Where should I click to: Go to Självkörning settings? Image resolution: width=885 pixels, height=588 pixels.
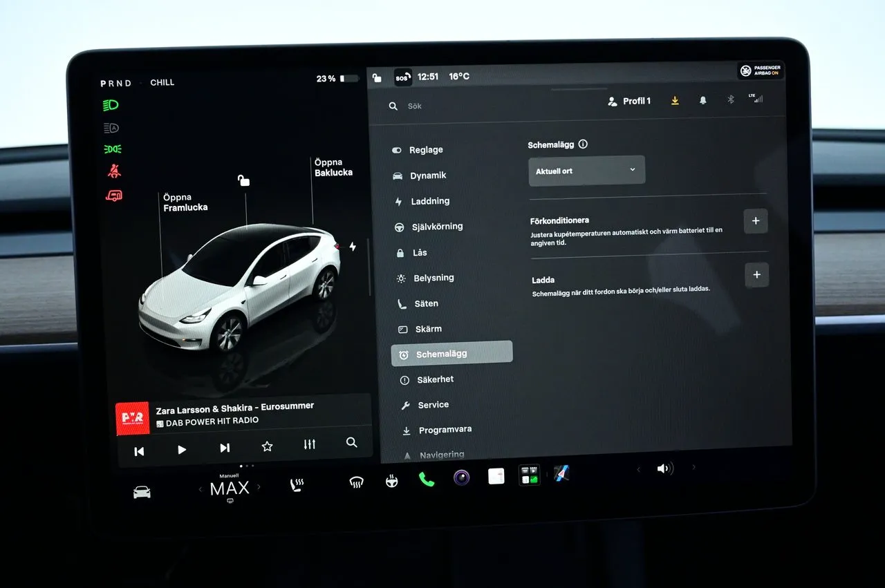(428, 227)
